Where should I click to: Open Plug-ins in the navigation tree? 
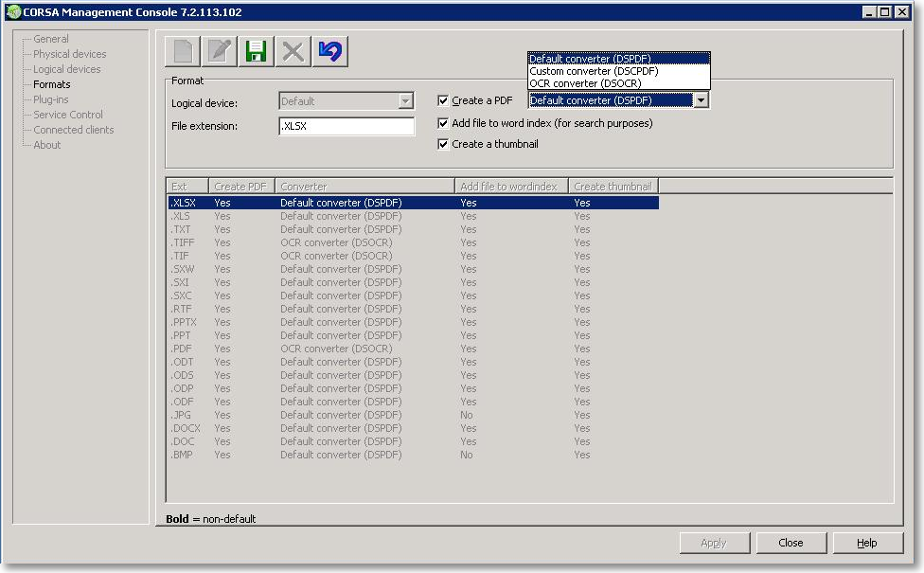point(51,99)
